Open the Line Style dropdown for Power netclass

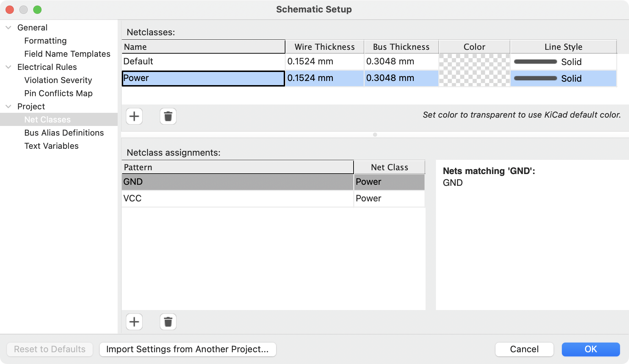[x=563, y=79]
